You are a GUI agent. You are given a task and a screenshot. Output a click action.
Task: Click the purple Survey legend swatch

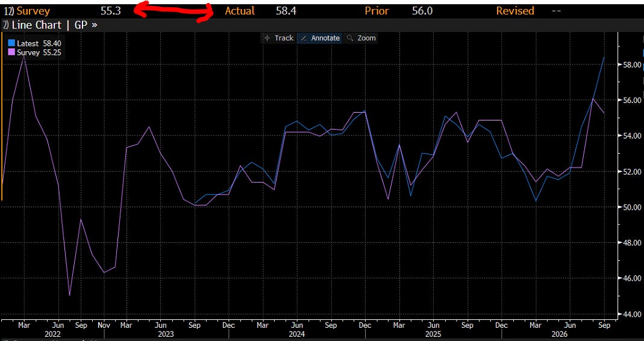[11, 52]
